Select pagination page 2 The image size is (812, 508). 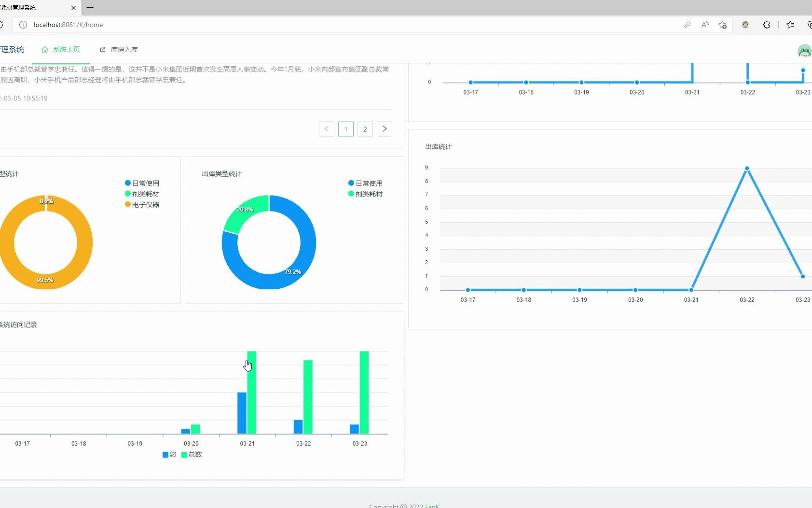(x=365, y=129)
